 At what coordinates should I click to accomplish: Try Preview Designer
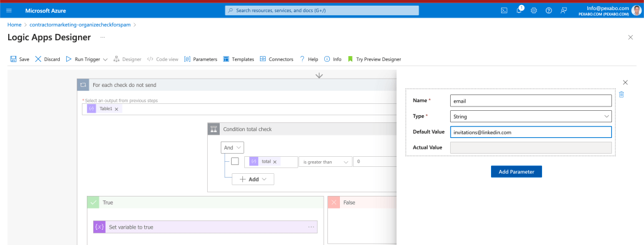click(x=374, y=59)
